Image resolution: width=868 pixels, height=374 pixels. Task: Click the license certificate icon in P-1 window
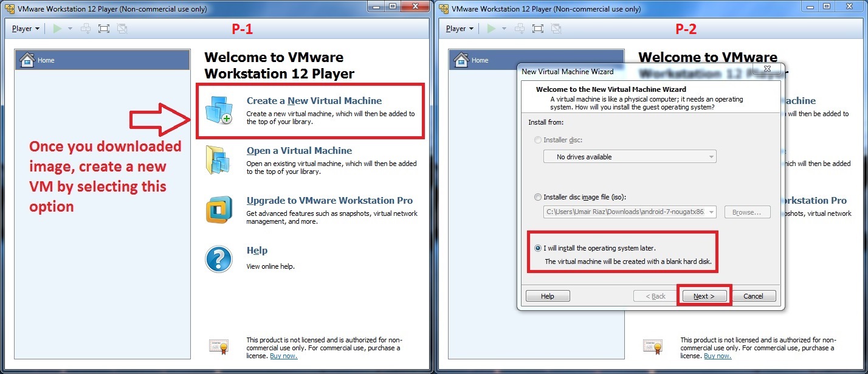pos(219,347)
